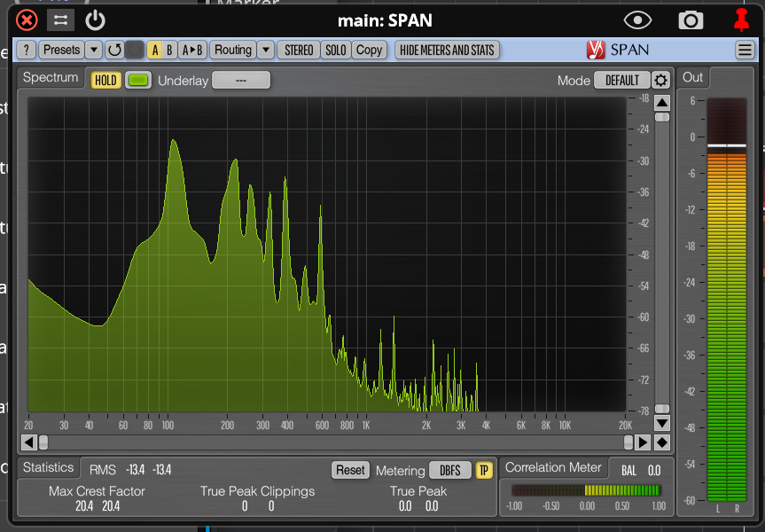765x532 pixels.
Task: Toggle the spectrum HOLD button
Action: (x=105, y=80)
